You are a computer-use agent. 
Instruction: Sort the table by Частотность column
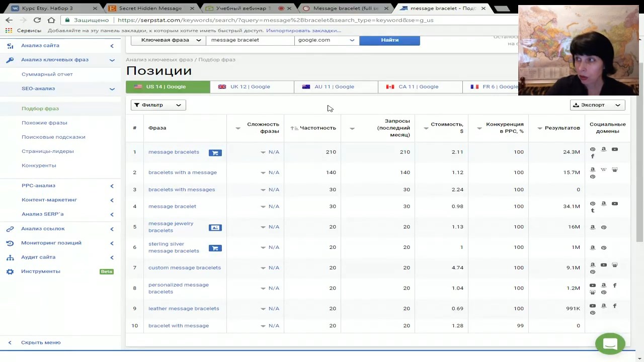tap(313, 128)
